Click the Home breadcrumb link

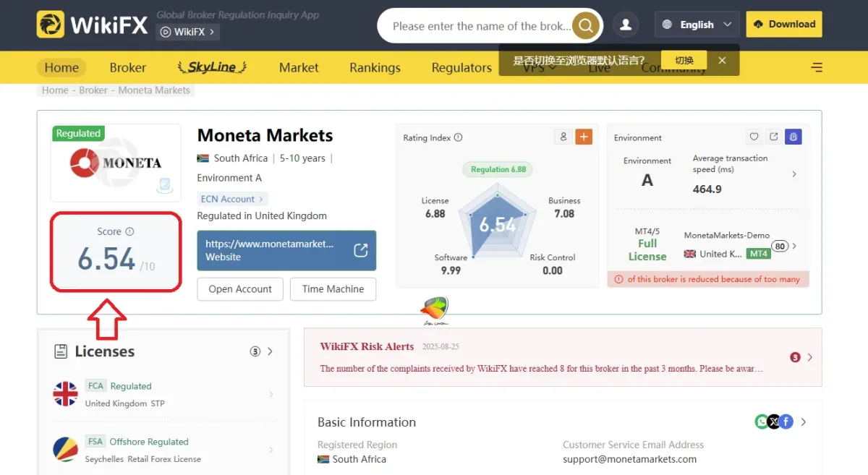click(x=55, y=90)
